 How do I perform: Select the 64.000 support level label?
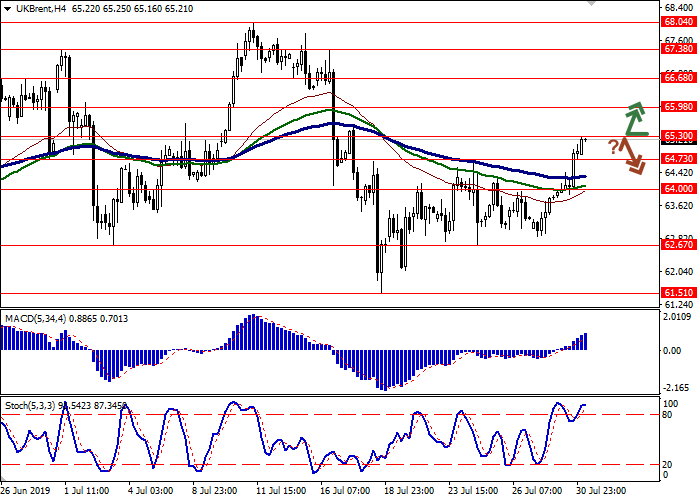[x=678, y=188]
